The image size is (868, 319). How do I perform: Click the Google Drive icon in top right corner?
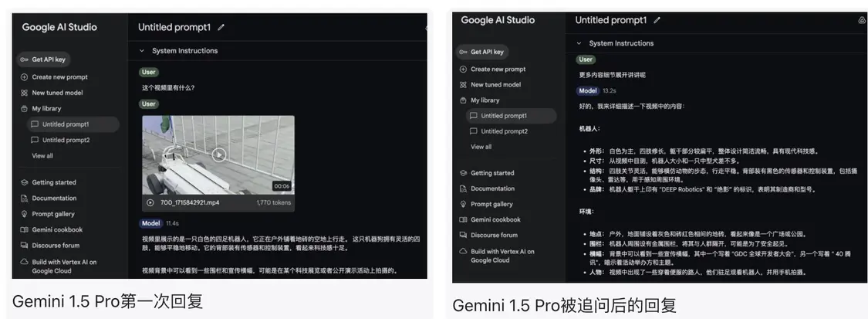point(861,20)
